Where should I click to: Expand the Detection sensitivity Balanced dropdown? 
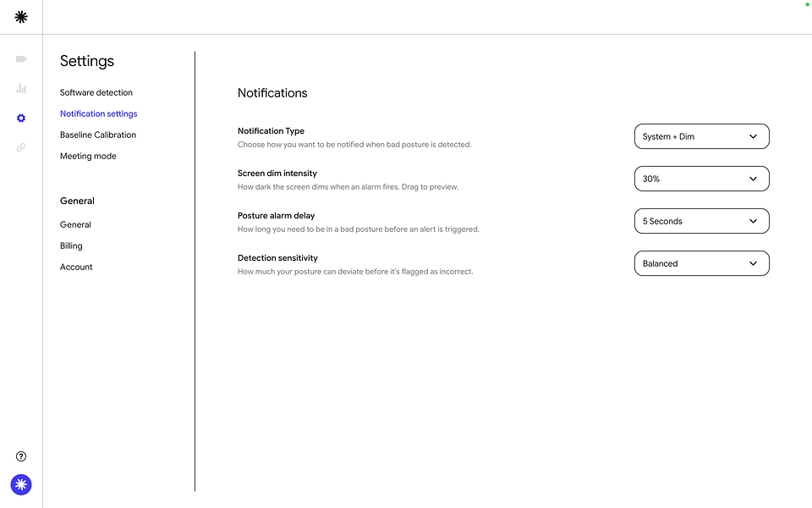[702, 263]
